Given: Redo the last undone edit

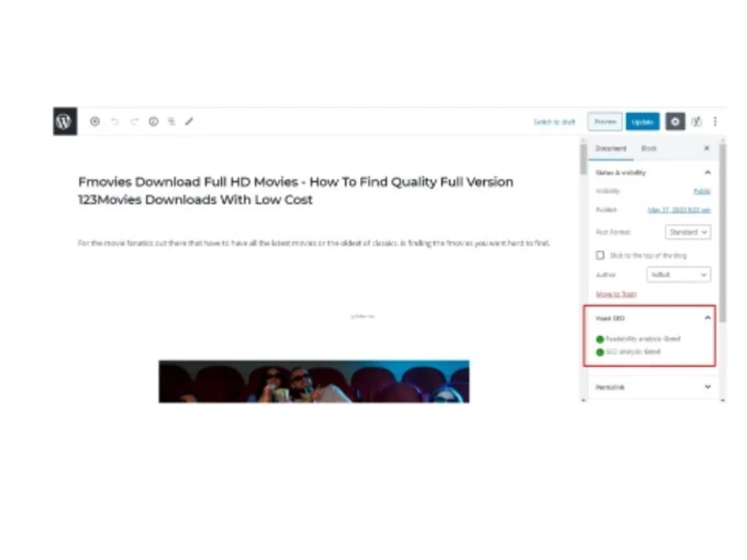Looking at the screenshot, I should (x=134, y=122).
